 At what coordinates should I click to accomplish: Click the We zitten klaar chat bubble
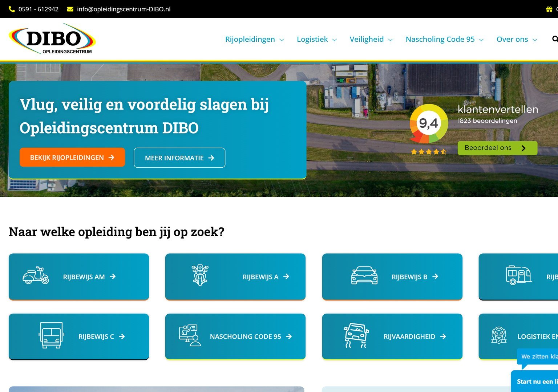point(538,357)
